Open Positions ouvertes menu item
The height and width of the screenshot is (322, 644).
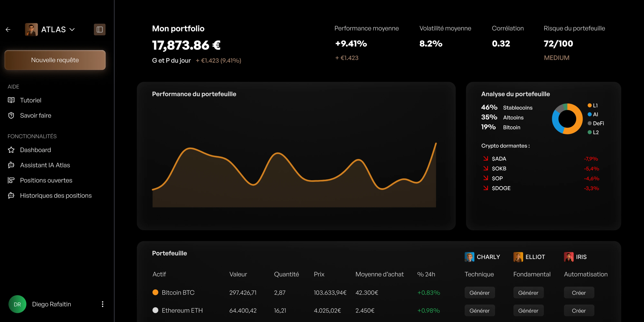point(46,180)
